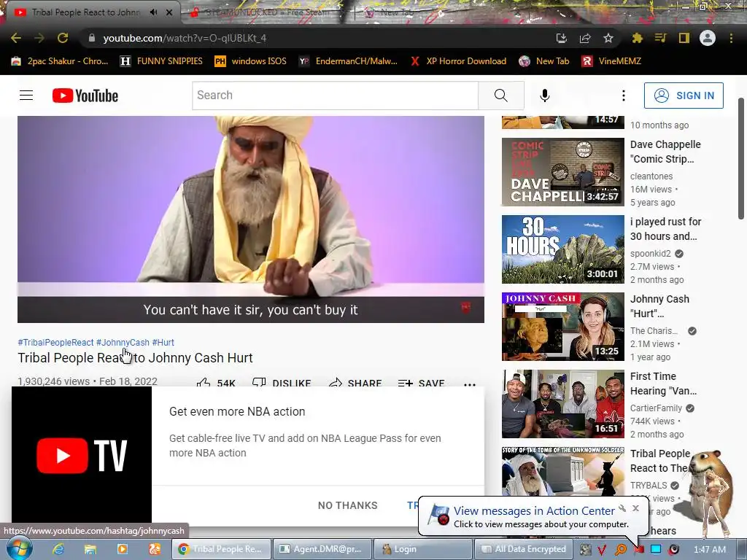Launch Internet Explorer from the taskbar

[x=58, y=549]
